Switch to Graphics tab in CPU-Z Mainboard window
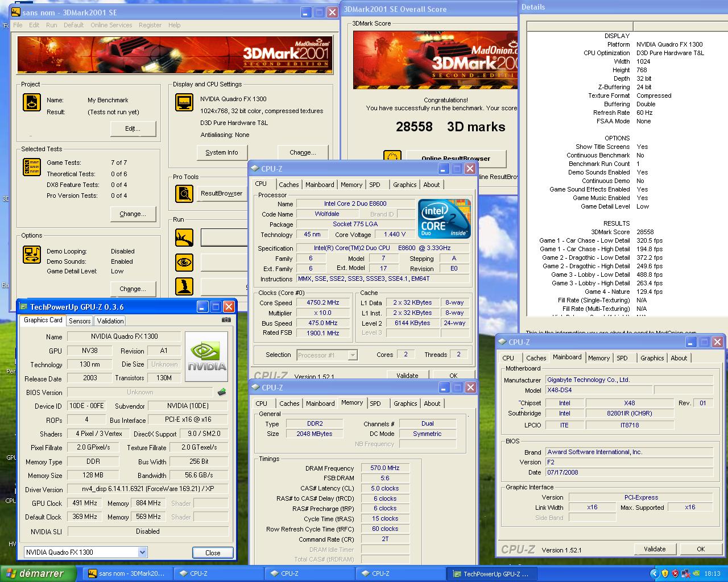 652,358
